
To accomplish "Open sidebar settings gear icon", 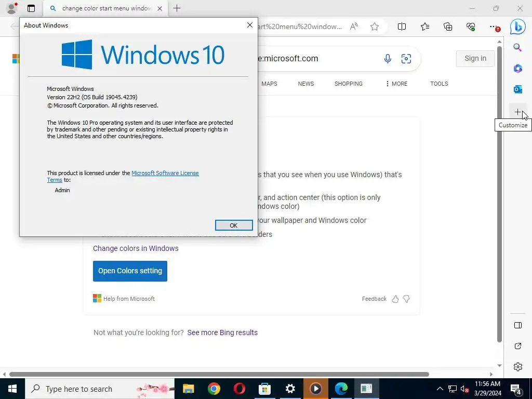I will pyautogui.click(x=518, y=367).
